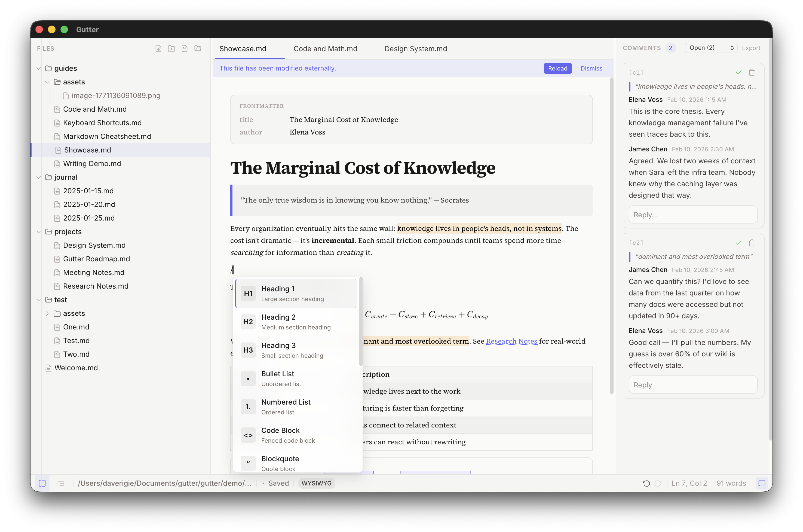Image resolution: width=803 pixels, height=532 pixels.
Task: Resolve comment c1 with the green checkmark
Action: (738, 72)
